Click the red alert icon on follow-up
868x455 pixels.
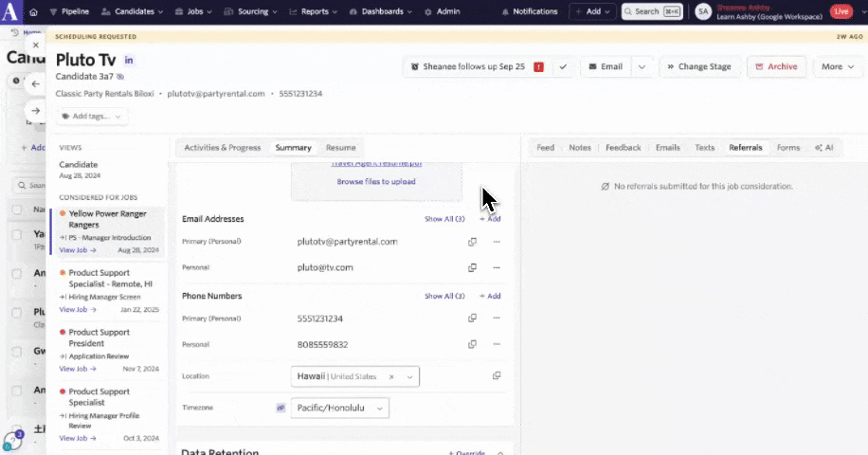tap(538, 67)
